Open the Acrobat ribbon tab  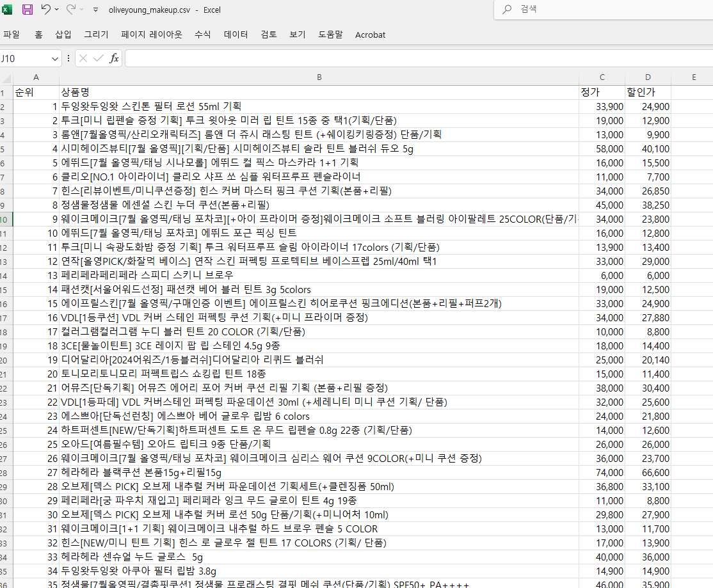tap(370, 35)
